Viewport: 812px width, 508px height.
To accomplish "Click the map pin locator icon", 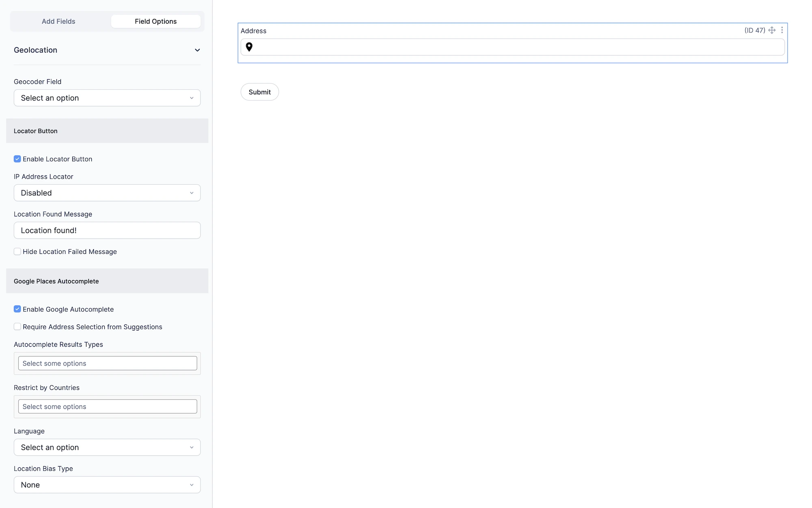I will click(x=249, y=47).
